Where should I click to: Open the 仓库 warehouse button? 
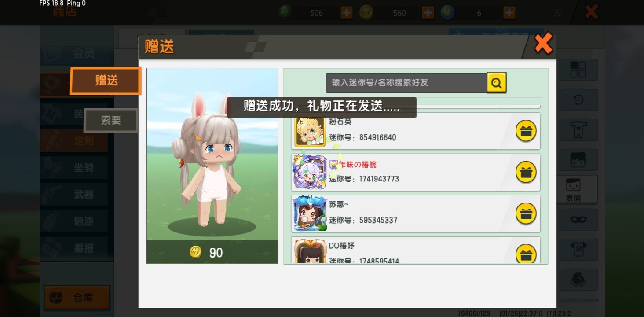click(x=77, y=298)
